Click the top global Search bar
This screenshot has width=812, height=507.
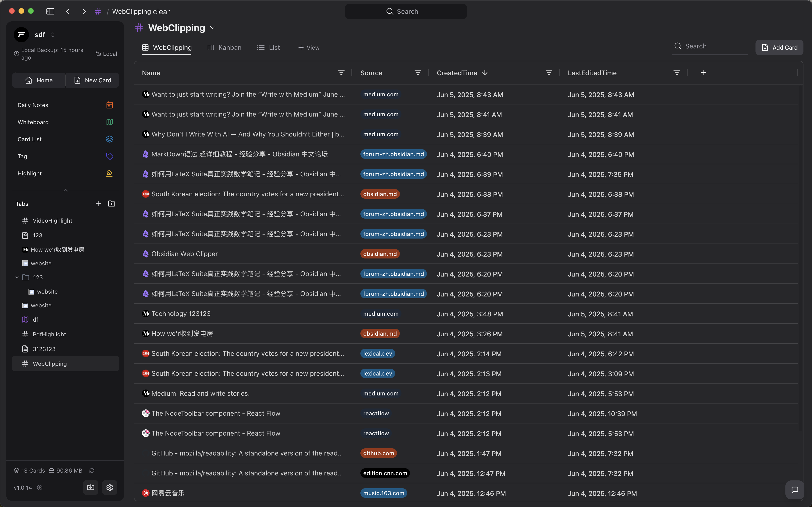[x=406, y=11]
